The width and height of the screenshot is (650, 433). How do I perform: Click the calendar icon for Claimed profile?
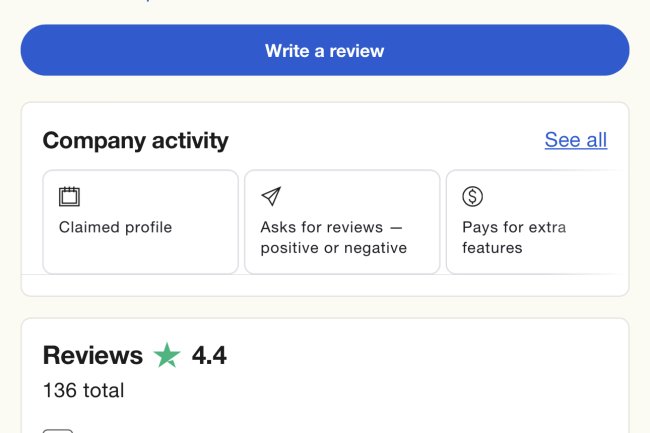point(69,197)
